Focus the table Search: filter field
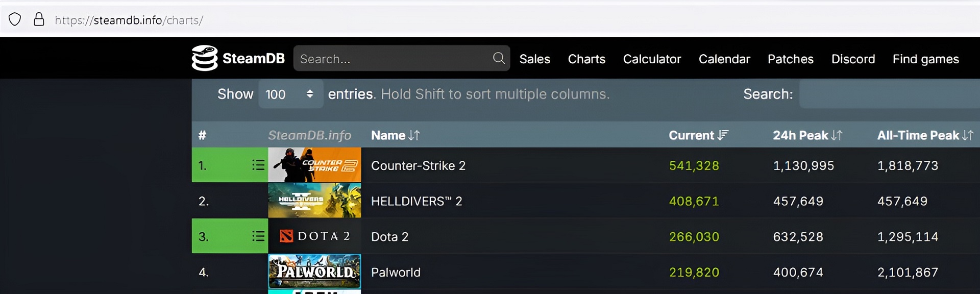The width and height of the screenshot is (980, 294). pos(890,94)
